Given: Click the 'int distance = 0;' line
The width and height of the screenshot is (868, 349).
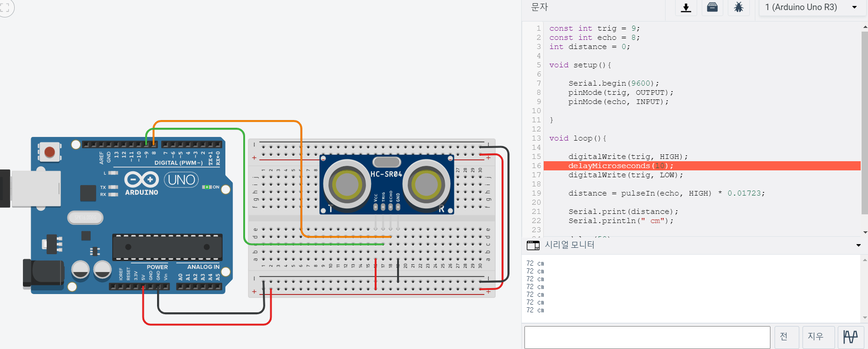Looking at the screenshot, I should click(590, 47).
